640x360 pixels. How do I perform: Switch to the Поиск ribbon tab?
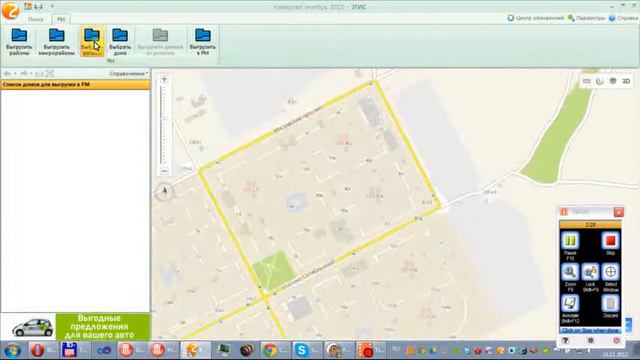click(36, 19)
